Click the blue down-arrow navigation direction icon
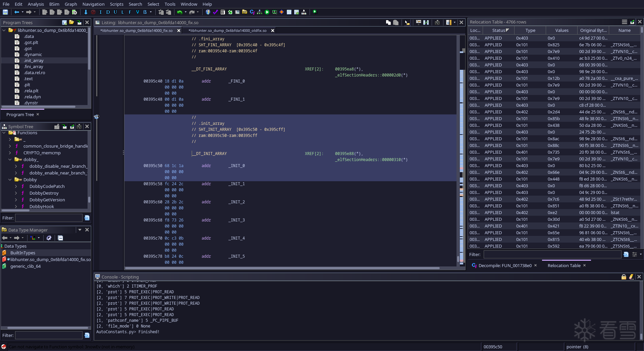This screenshot has height=351, width=644. (x=86, y=12)
